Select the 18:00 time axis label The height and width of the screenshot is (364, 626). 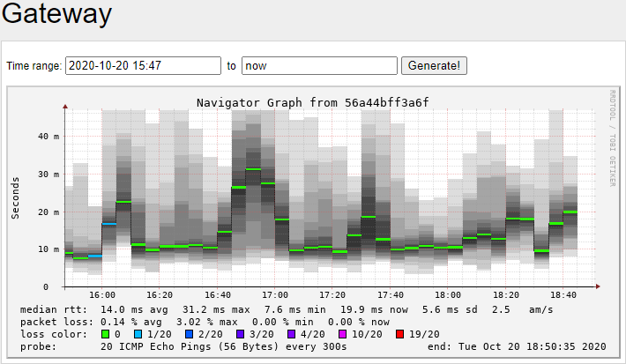pyautogui.click(x=448, y=295)
